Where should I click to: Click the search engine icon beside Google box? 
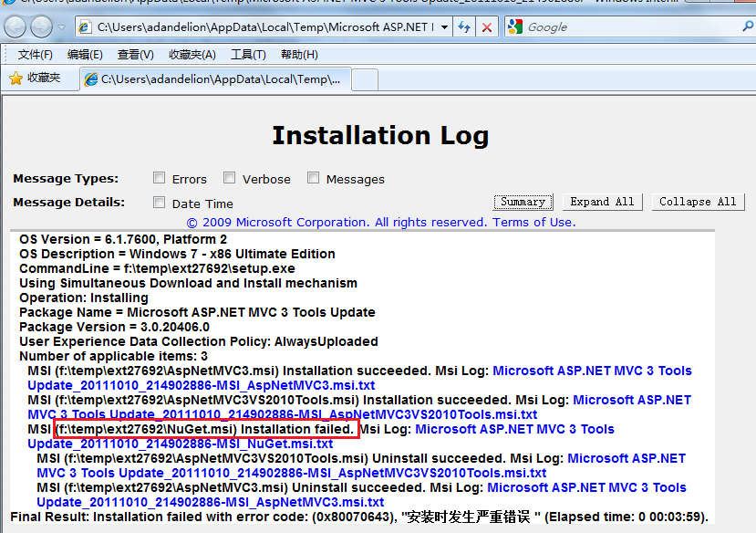(516, 26)
